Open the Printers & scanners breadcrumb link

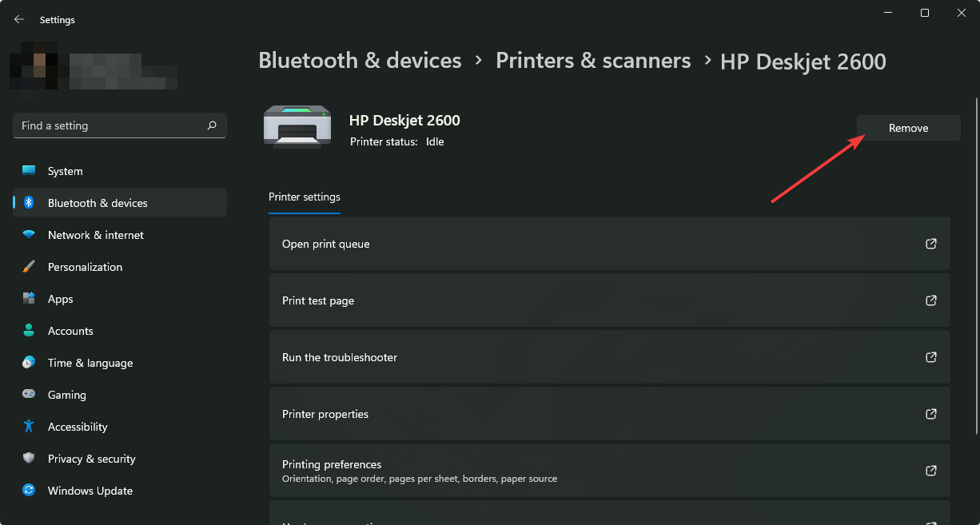pos(593,60)
